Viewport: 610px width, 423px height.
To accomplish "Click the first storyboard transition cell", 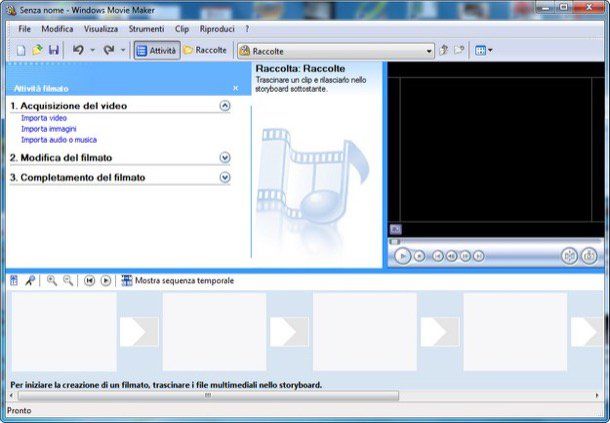I will [x=139, y=332].
